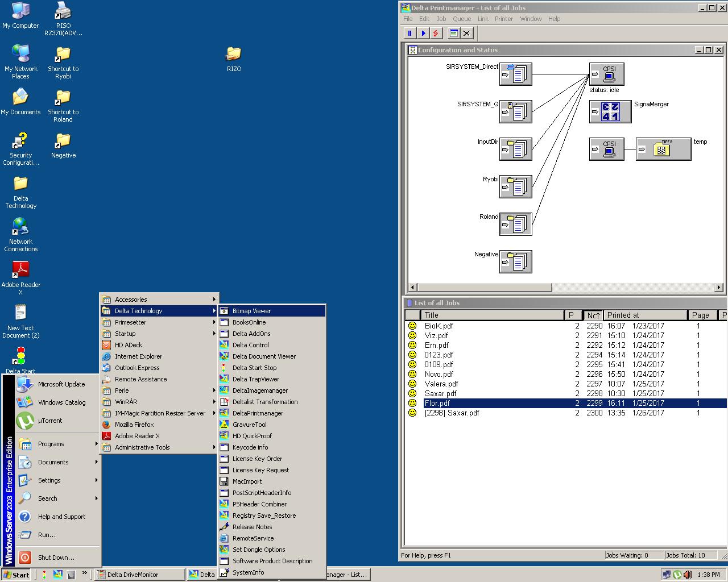Viewport: 728px width, 582px height.
Task: Select job row 0123.pdf
Action: tap(566, 355)
